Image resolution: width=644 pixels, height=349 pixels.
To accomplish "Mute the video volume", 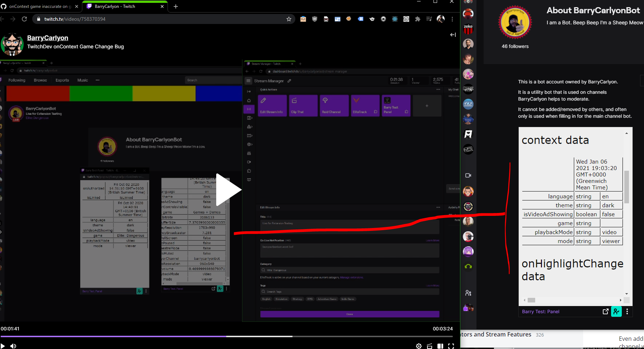I will point(13,346).
